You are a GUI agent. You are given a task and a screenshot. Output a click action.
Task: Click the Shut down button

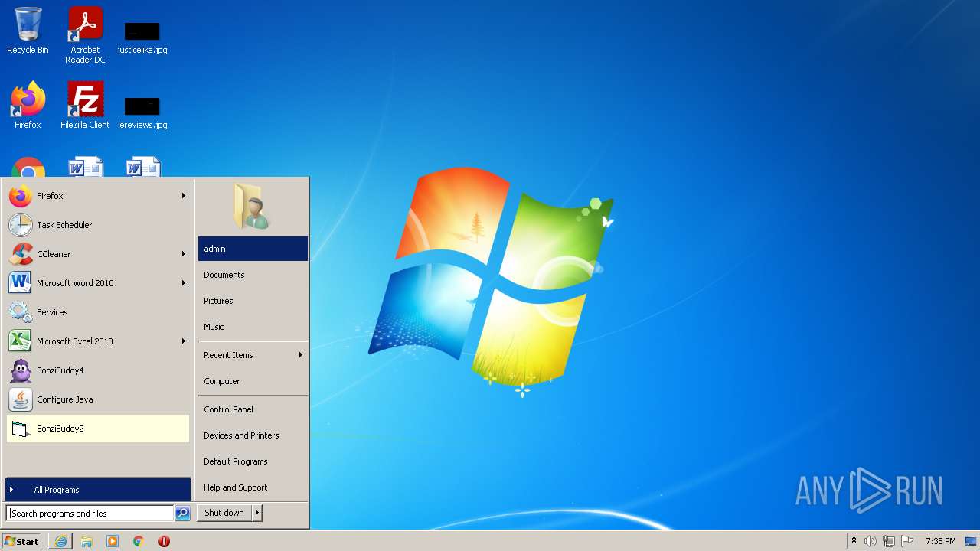pos(224,513)
